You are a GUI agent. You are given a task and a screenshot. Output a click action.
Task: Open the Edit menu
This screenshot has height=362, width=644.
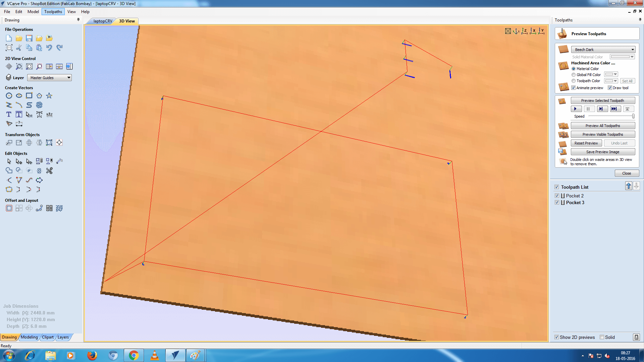coord(19,12)
